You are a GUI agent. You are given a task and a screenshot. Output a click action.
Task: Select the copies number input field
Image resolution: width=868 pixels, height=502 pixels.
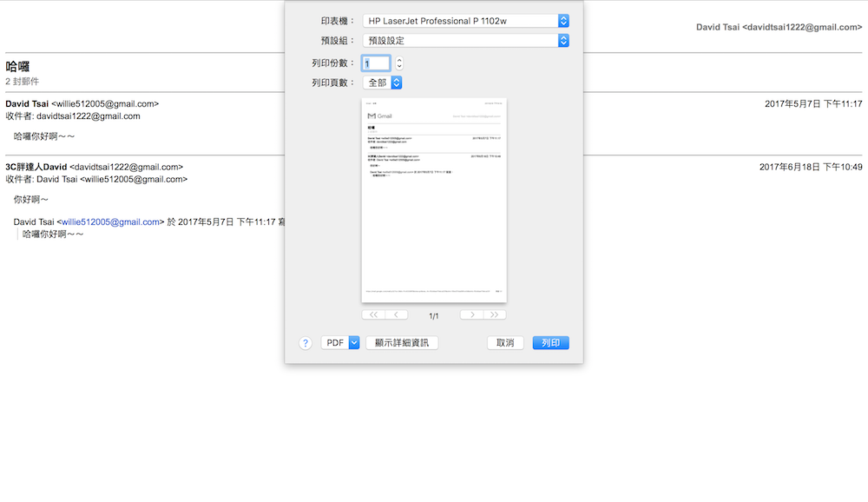pyautogui.click(x=376, y=63)
